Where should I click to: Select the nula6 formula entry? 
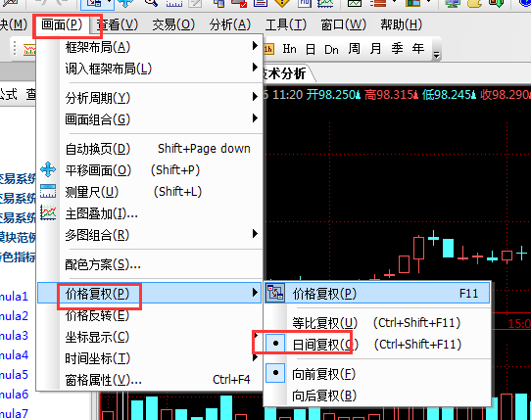pos(14,395)
